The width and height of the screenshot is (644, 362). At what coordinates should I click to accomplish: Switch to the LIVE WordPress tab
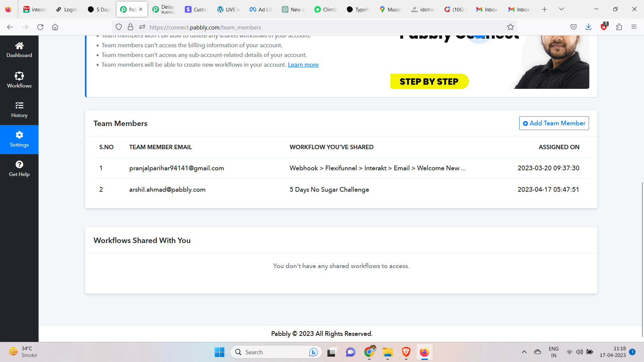[x=228, y=9]
